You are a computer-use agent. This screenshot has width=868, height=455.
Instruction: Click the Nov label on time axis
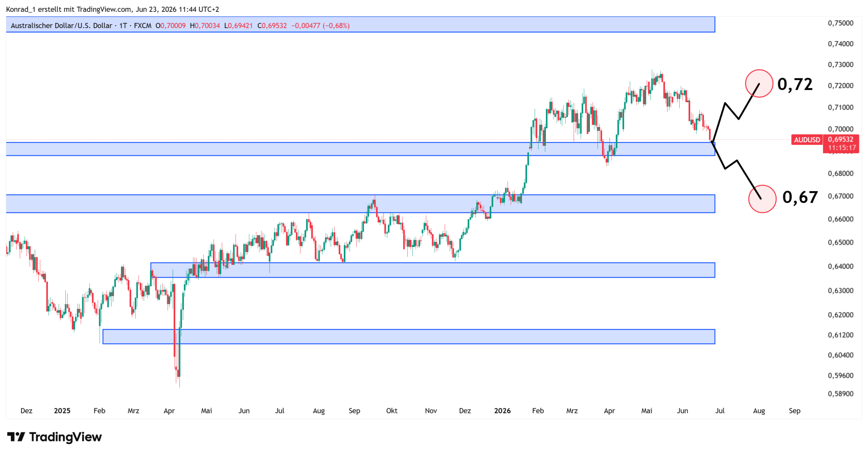click(431, 411)
